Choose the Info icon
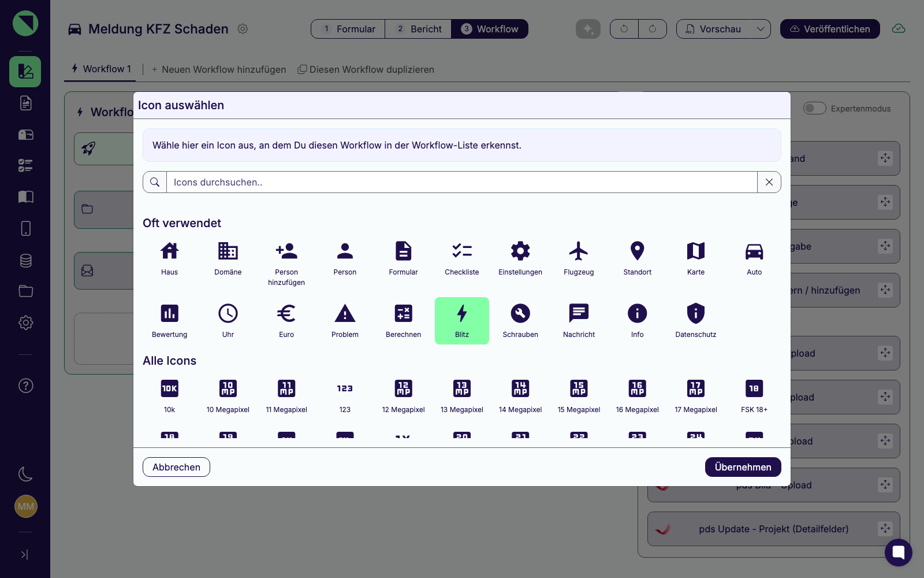 click(638, 321)
